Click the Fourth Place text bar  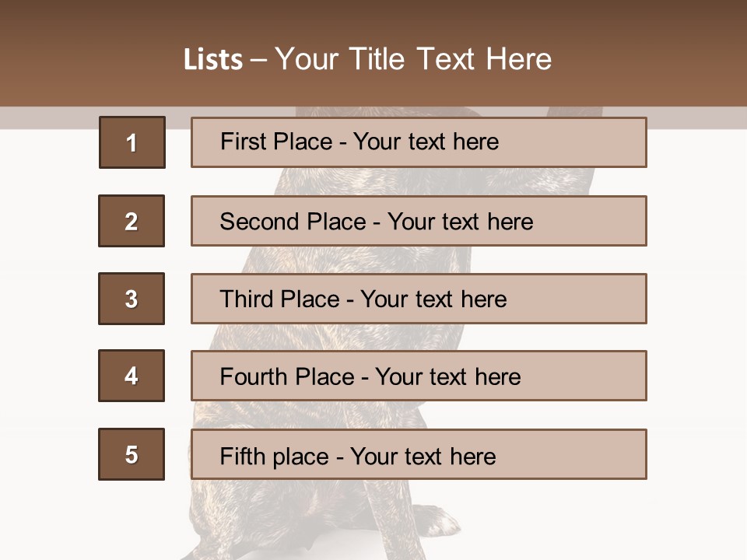(419, 376)
